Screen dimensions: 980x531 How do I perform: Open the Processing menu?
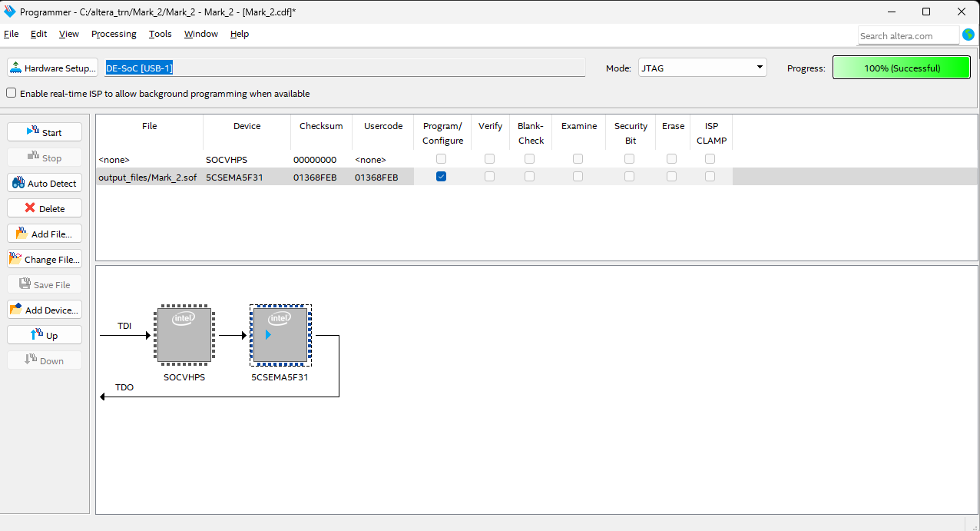(114, 34)
